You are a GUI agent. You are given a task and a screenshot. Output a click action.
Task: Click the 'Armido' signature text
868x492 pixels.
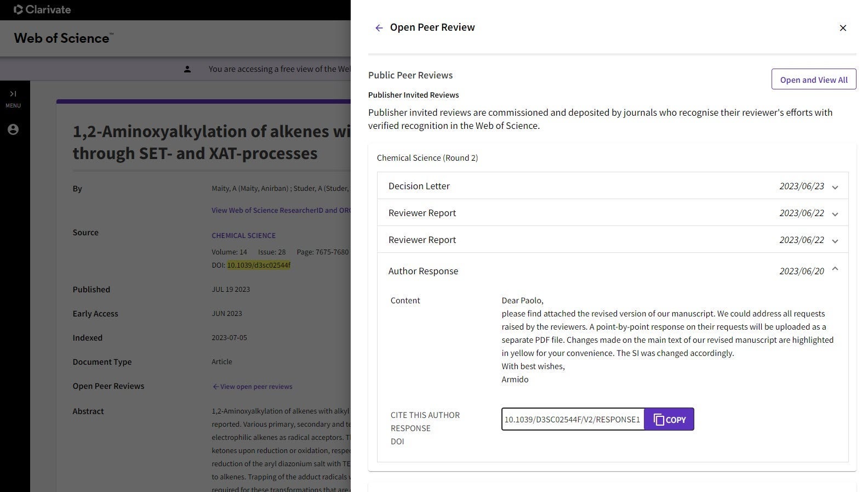pyautogui.click(x=515, y=380)
